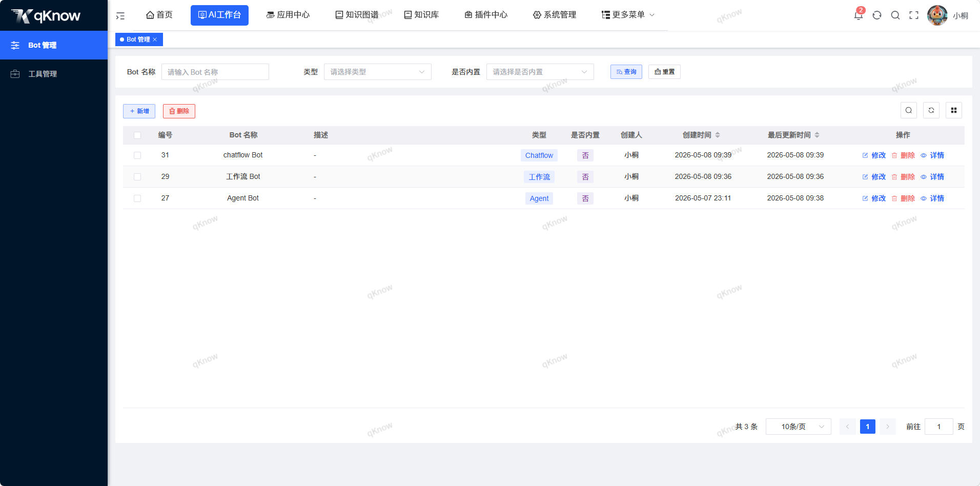Click the refresh icon in top bar
This screenshot has width=980, height=486.
[877, 15]
